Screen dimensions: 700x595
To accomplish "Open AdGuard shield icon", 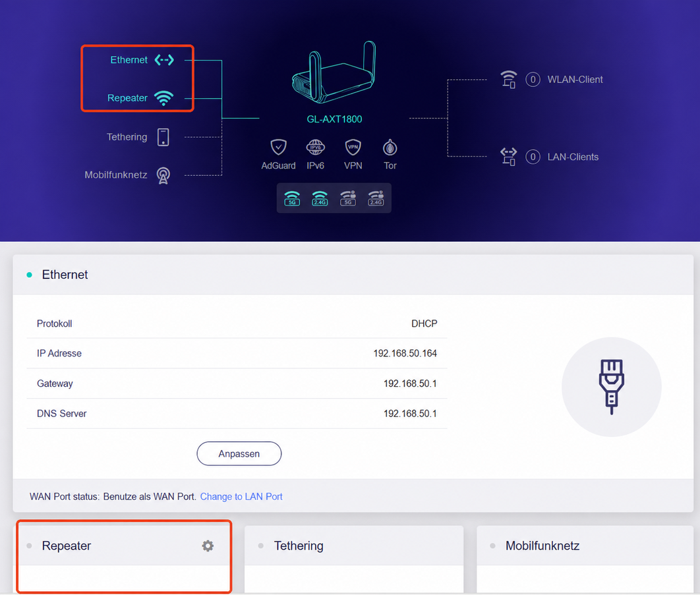I will click(278, 148).
